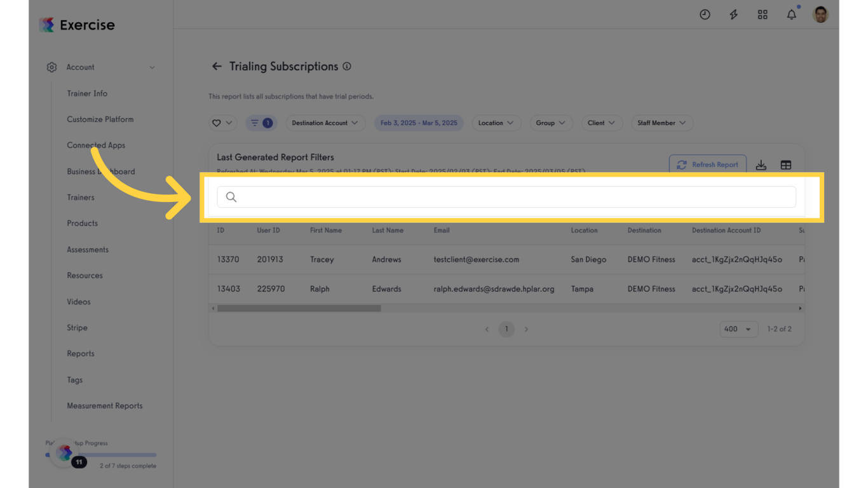Click the lightning bolt quick actions icon
Viewport: 868px width, 488px height.
coord(733,14)
